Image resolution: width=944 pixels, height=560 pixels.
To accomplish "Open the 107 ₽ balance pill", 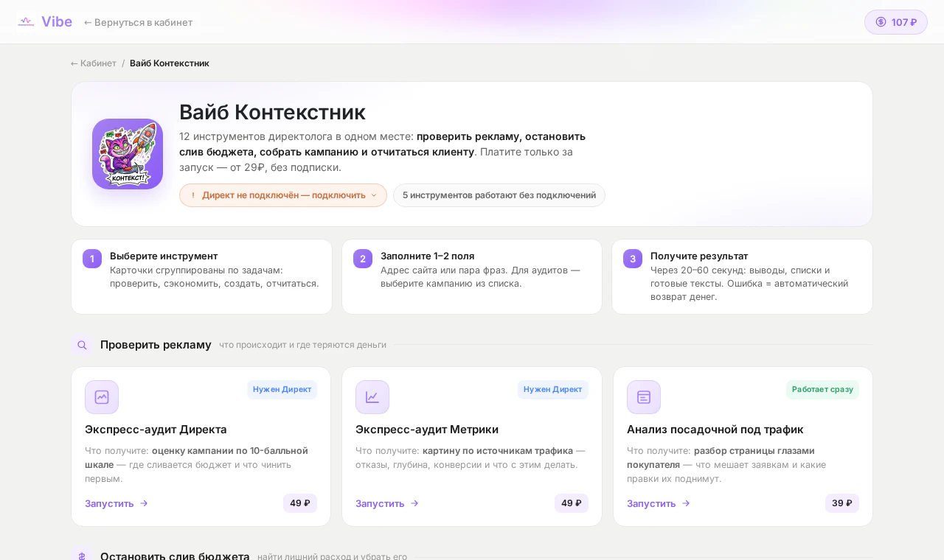I will (895, 22).
